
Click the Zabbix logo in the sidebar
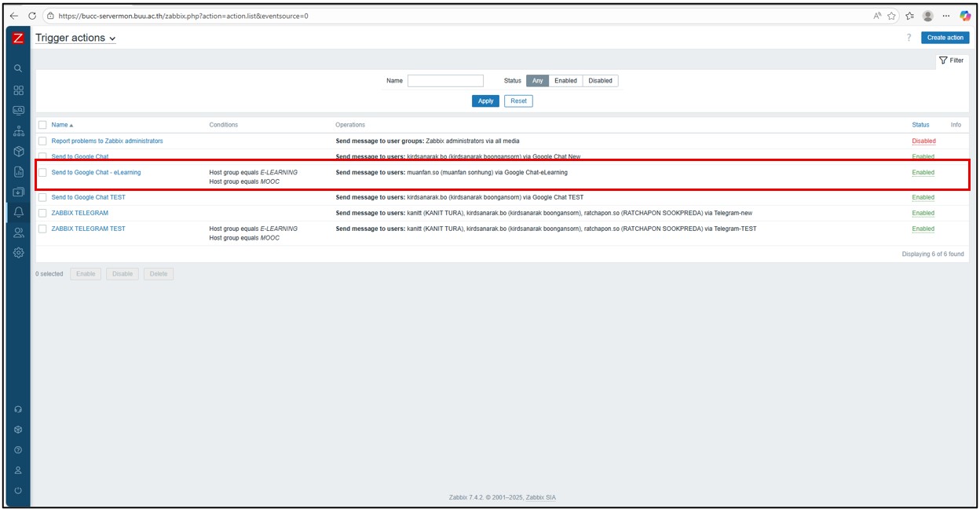coord(18,38)
